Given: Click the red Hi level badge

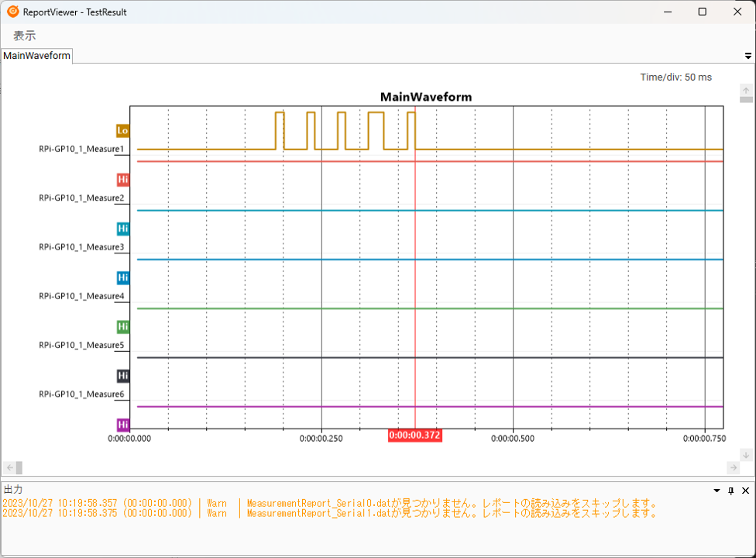Looking at the screenshot, I should coord(122,180).
